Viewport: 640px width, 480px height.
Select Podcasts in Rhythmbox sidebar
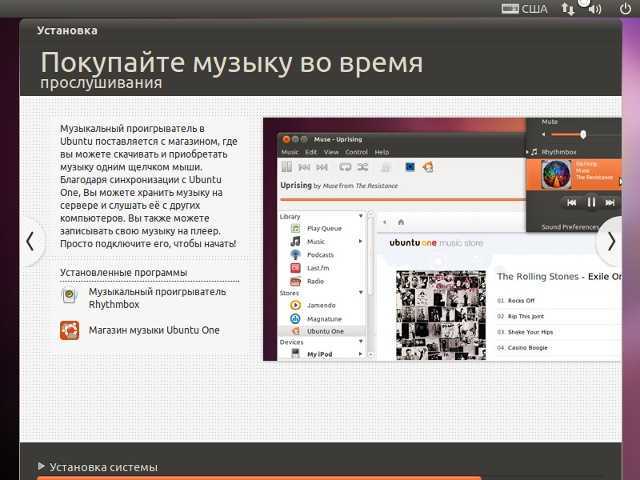point(320,255)
